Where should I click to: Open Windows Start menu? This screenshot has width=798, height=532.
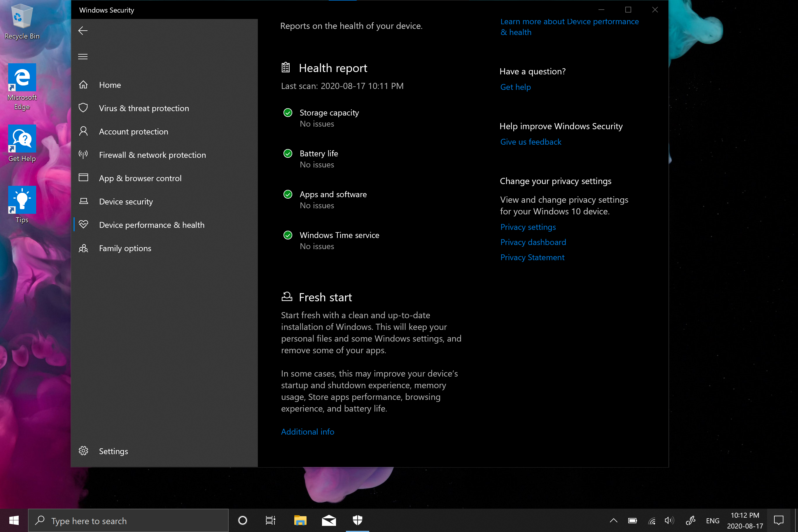[14, 520]
